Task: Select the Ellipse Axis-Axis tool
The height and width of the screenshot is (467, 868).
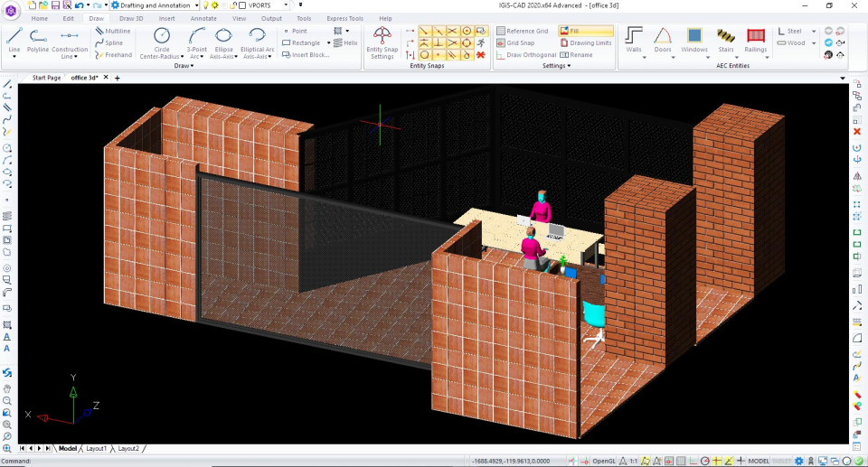Action: click(223, 42)
